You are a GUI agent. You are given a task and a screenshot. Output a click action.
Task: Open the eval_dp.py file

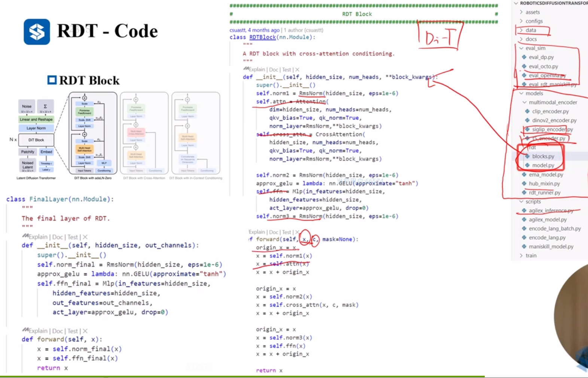pyautogui.click(x=541, y=57)
